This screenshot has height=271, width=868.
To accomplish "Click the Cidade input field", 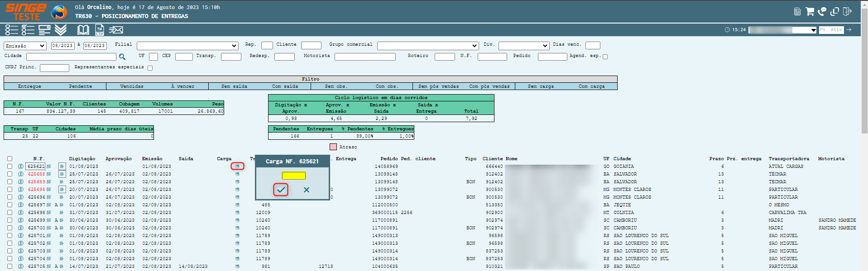I will pos(71,57).
